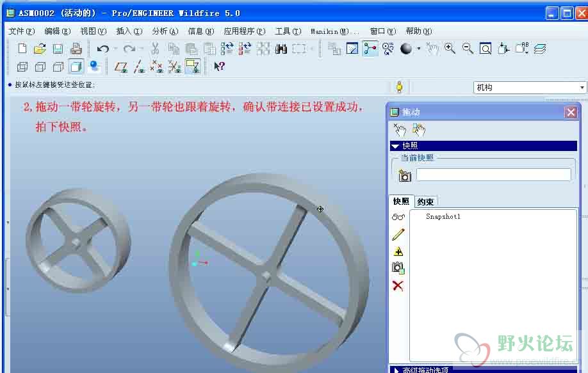
Task: Collapse the 快照 section header
Action: [x=484, y=146]
